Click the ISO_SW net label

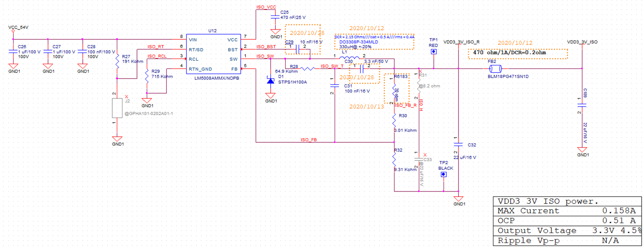coord(265,56)
